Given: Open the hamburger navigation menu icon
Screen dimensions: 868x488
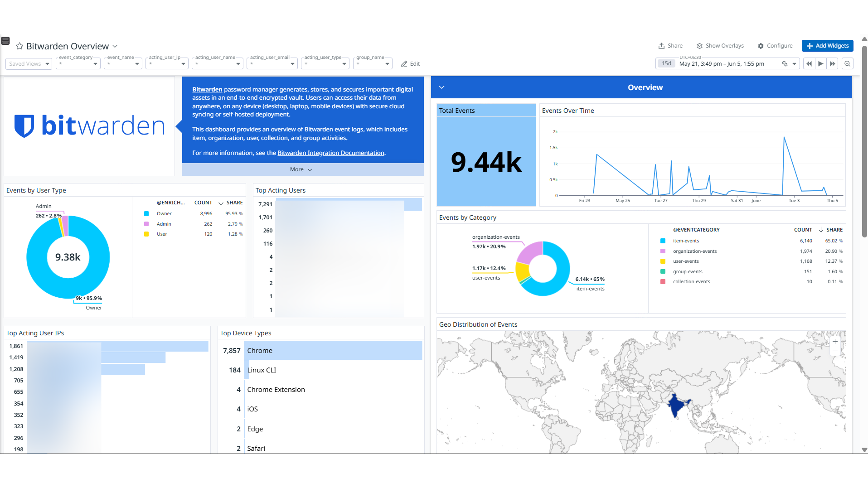Looking at the screenshot, I should [x=5, y=41].
